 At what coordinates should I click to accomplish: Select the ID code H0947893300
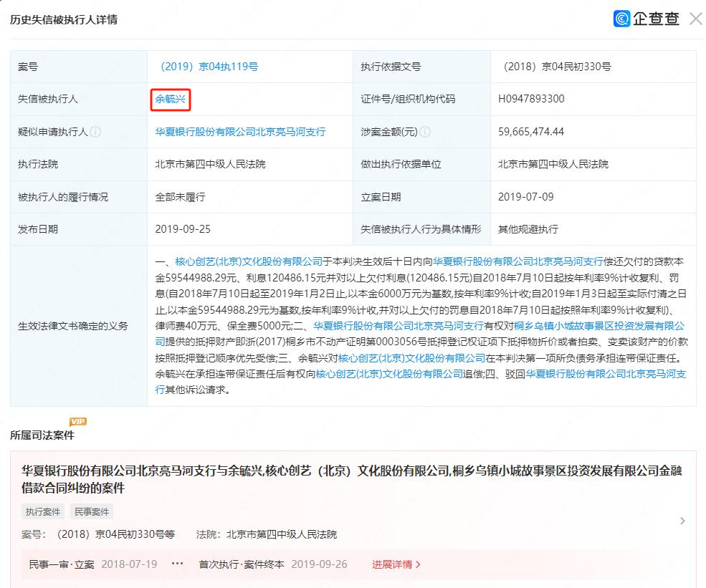tap(531, 99)
